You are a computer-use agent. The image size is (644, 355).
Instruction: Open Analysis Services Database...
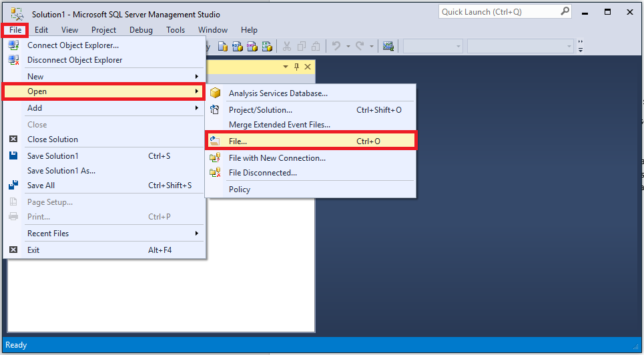coord(311,93)
